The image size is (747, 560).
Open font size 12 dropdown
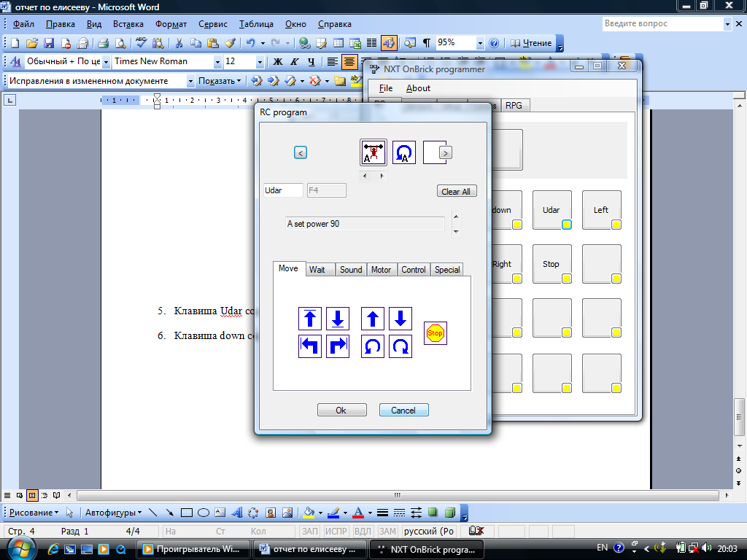point(260,61)
